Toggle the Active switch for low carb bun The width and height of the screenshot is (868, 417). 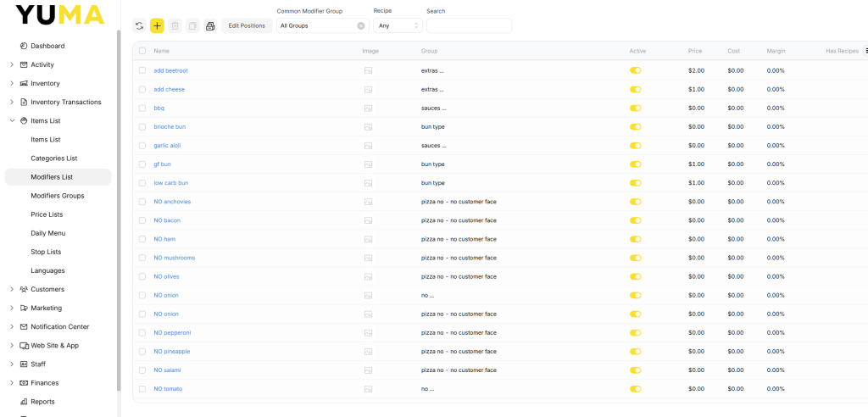635,183
